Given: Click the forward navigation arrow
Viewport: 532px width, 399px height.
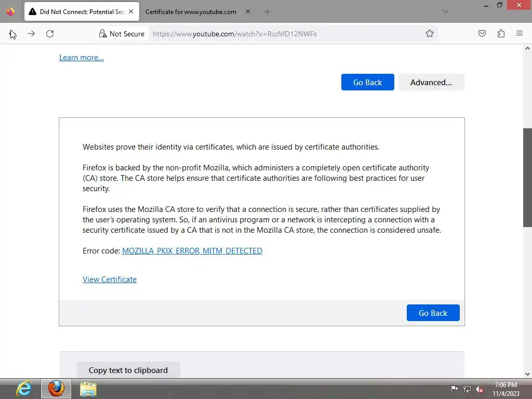Looking at the screenshot, I should 31,34.
